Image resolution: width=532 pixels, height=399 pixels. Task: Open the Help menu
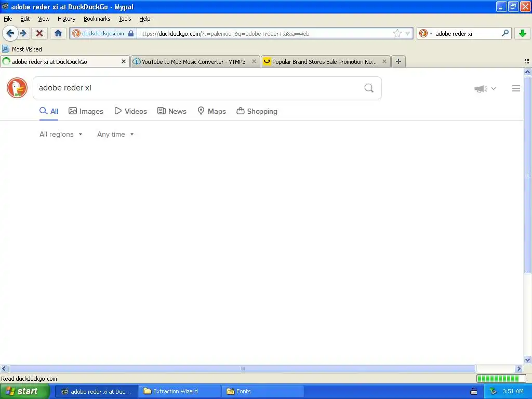click(145, 19)
